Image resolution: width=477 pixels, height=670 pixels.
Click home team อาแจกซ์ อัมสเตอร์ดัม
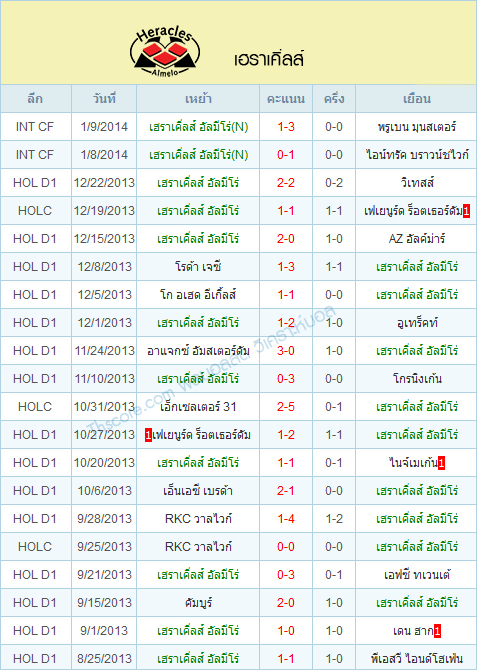pyautogui.click(x=198, y=351)
